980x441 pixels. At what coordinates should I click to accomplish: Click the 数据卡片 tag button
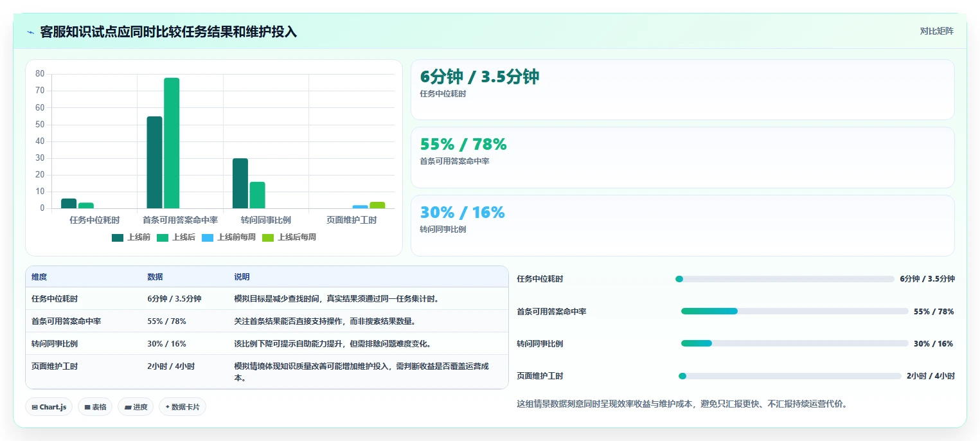(x=183, y=407)
